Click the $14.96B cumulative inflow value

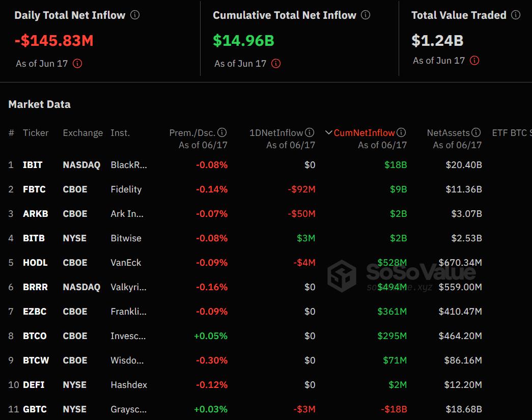[x=244, y=41]
